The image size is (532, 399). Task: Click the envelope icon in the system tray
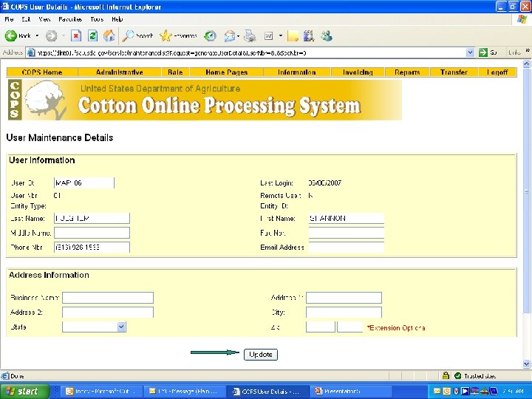pyautogui.click(x=437, y=391)
